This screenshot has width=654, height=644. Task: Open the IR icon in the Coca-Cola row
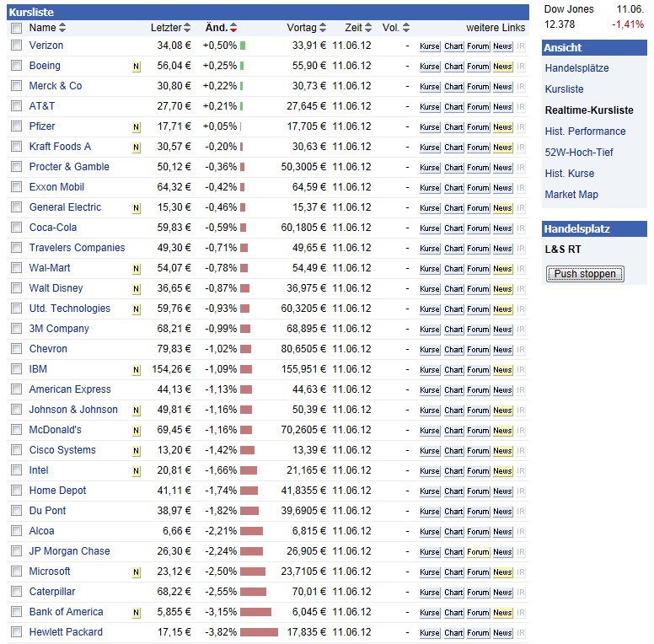click(521, 228)
